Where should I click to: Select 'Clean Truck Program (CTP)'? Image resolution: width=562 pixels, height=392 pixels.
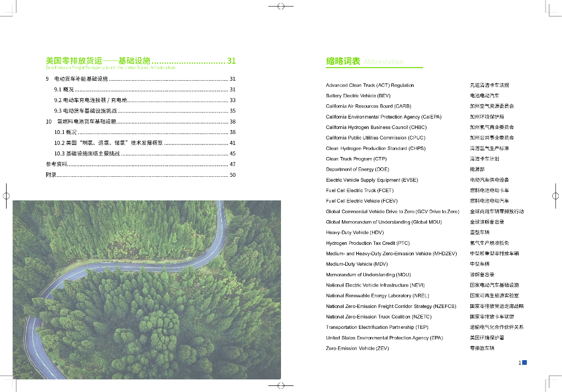(356, 159)
